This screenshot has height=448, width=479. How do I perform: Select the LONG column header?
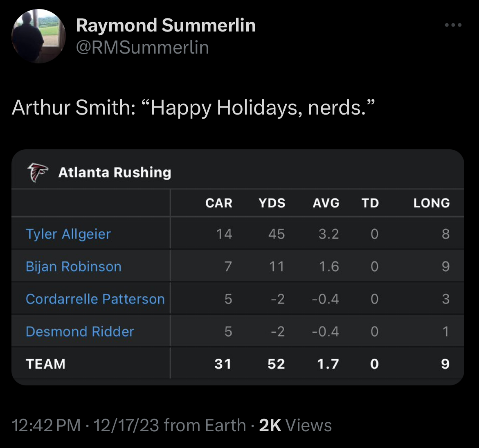[432, 203]
